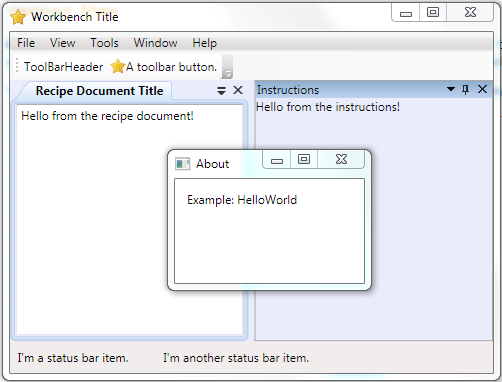502x382 pixels.
Task: Click "I'm another status bar item."
Action: click(x=236, y=358)
